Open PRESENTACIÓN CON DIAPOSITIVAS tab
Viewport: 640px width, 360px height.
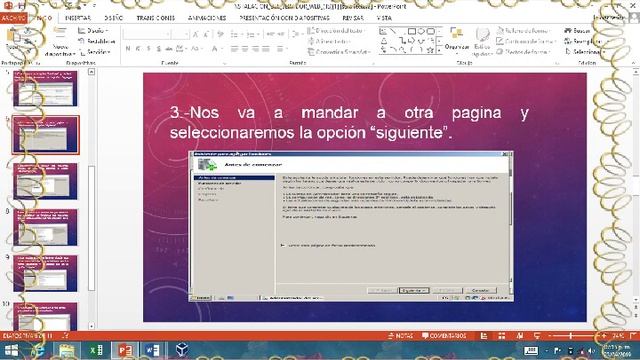284,18
